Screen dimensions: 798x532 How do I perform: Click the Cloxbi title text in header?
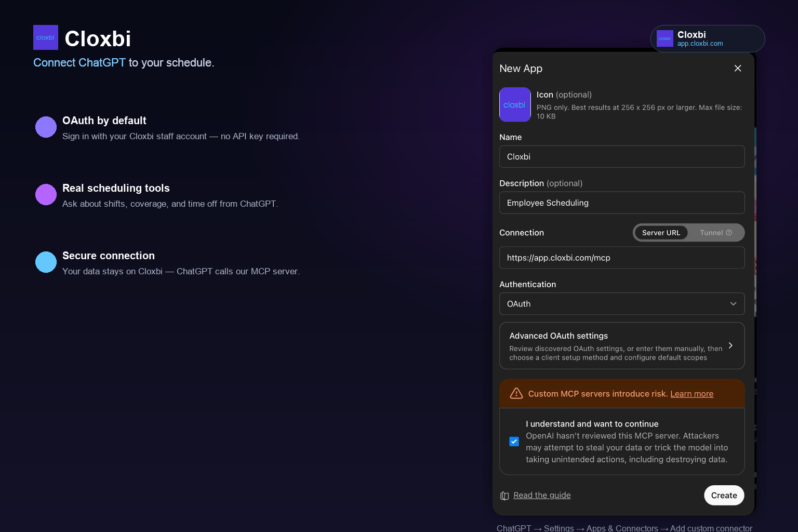pyautogui.click(x=98, y=38)
